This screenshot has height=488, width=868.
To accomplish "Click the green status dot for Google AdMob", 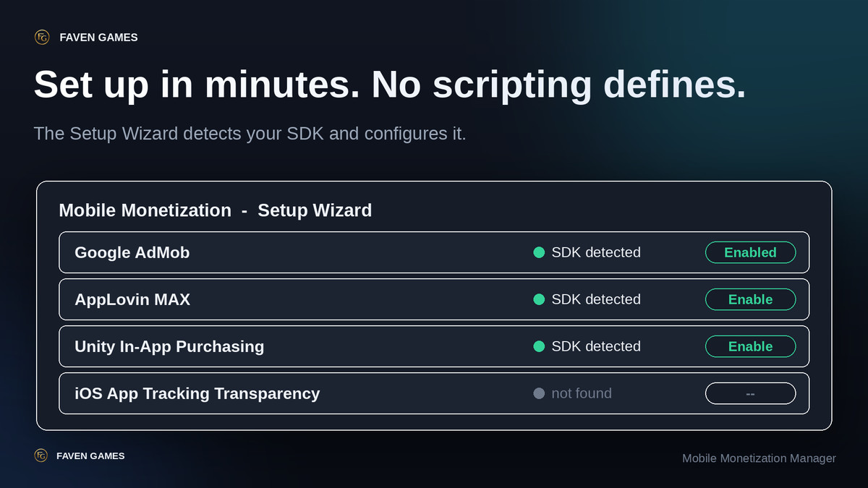I will click(x=539, y=252).
